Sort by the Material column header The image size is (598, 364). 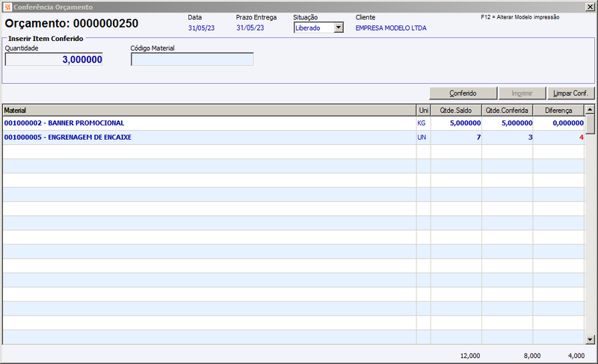coord(209,110)
